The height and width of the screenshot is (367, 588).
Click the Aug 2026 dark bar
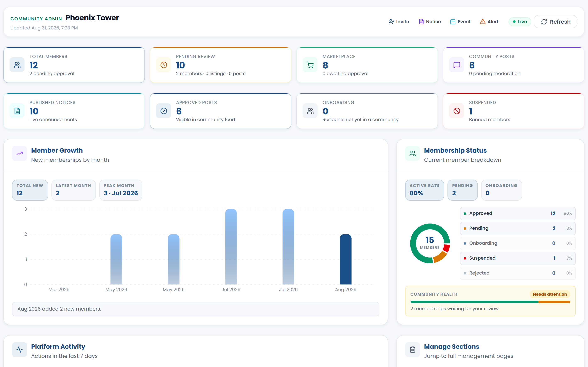[x=346, y=259]
